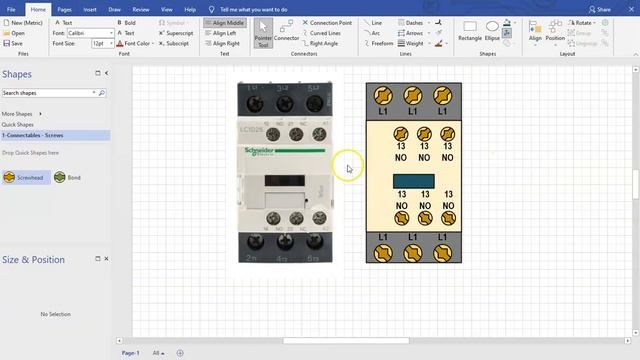Set Right Angle connector style

pyautogui.click(x=320, y=43)
